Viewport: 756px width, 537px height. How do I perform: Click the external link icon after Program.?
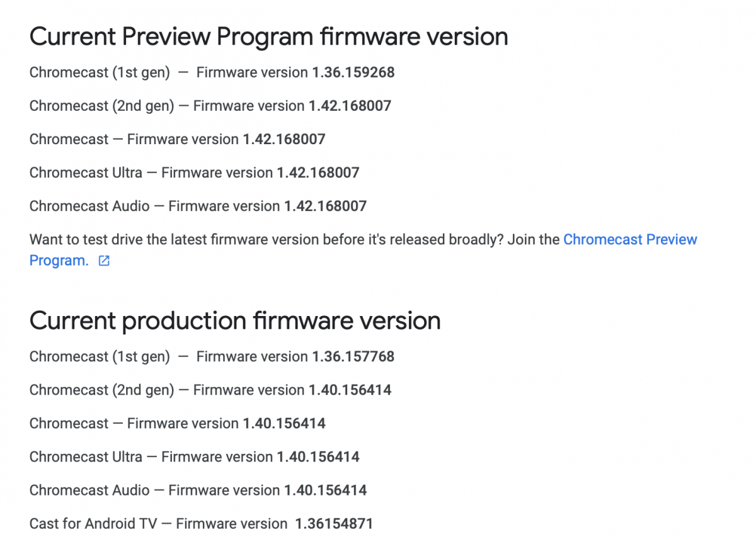(105, 261)
